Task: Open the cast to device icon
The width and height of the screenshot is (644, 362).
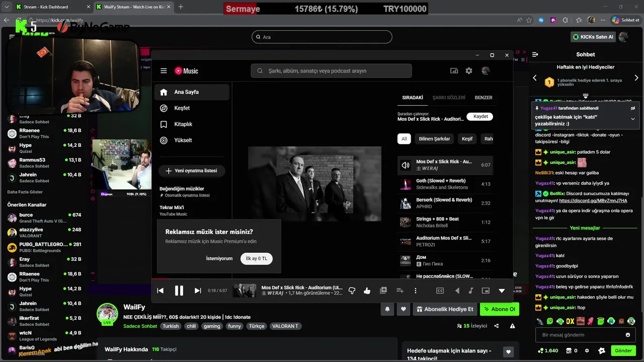Action: [x=454, y=71]
